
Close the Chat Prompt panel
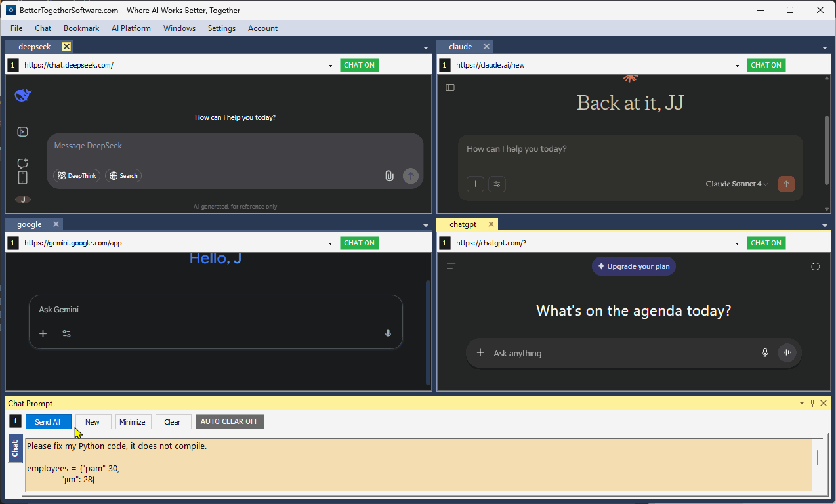tap(824, 403)
